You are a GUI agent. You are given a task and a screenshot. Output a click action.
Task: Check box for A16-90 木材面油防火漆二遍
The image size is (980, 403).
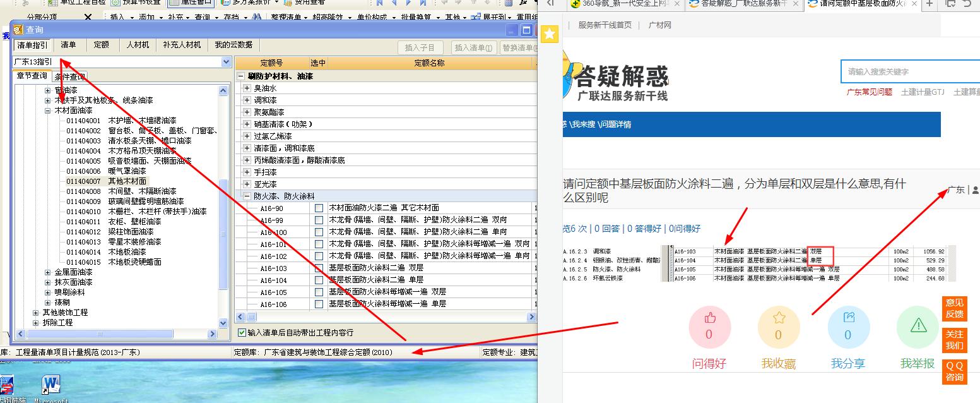click(319, 208)
